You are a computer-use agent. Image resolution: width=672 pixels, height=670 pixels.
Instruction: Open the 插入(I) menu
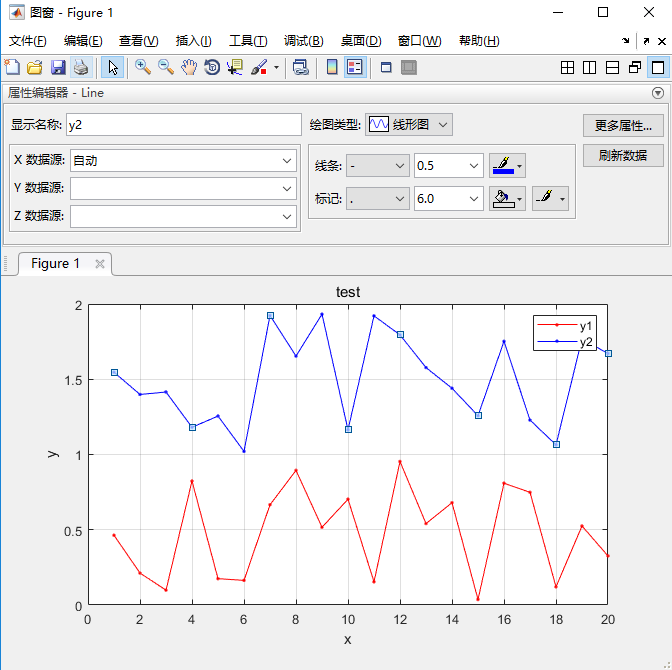pyautogui.click(x=193, y=41)
